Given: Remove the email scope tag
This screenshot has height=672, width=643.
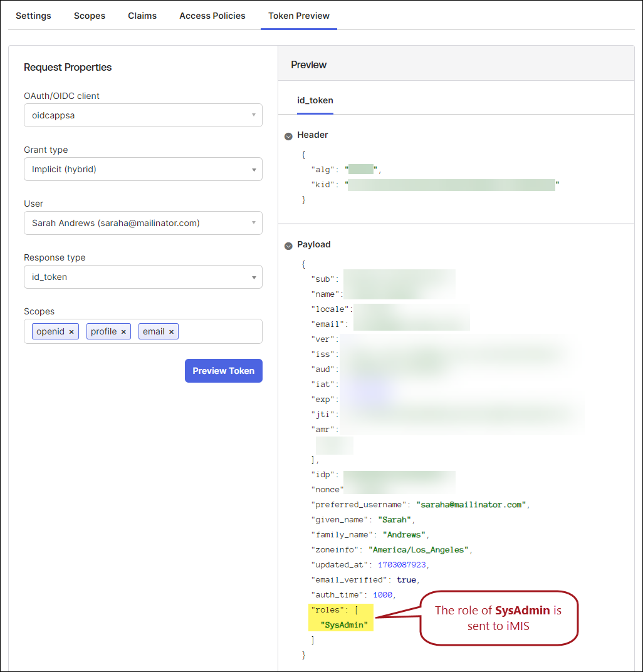Looking at the screenshot, I should 171,332.
